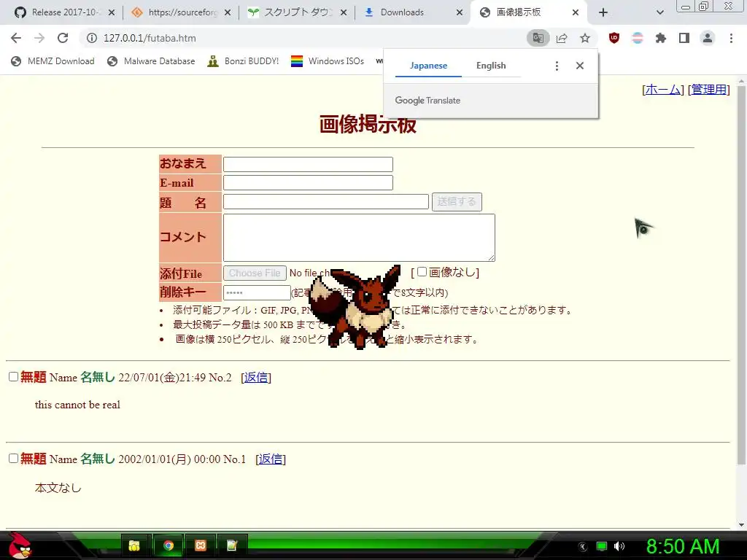This screenshot has height=560, width=747.
Task: Toggle the browser side panel icon
Action: tap(684, 38)
